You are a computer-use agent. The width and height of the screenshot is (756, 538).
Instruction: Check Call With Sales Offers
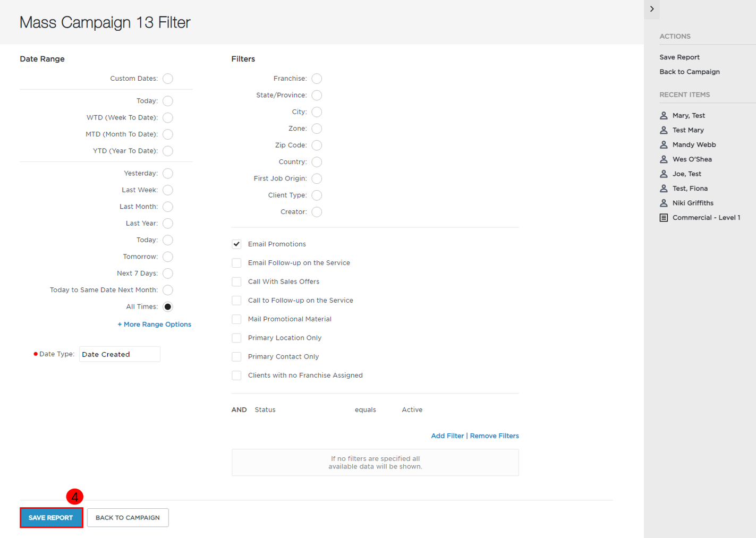pos(236,281)
